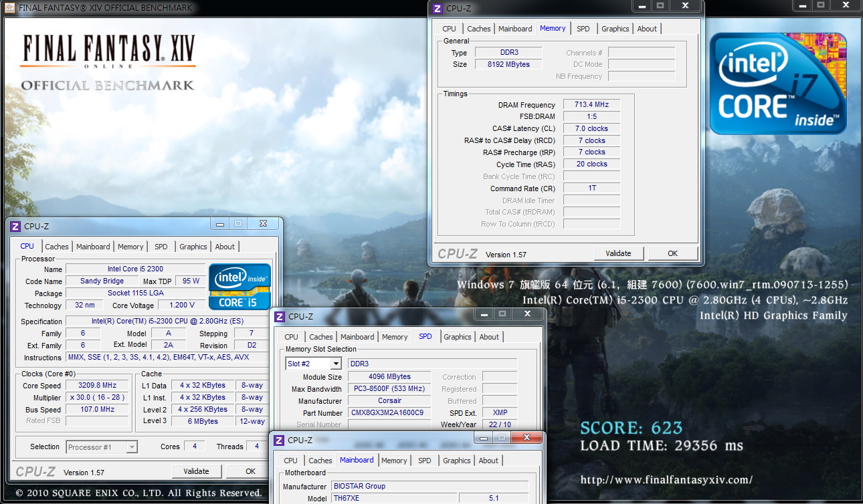The height and width of the screenshot is (504, 863).
Task: Open About tab in the SPD window
Action: [x=489, y=337]
